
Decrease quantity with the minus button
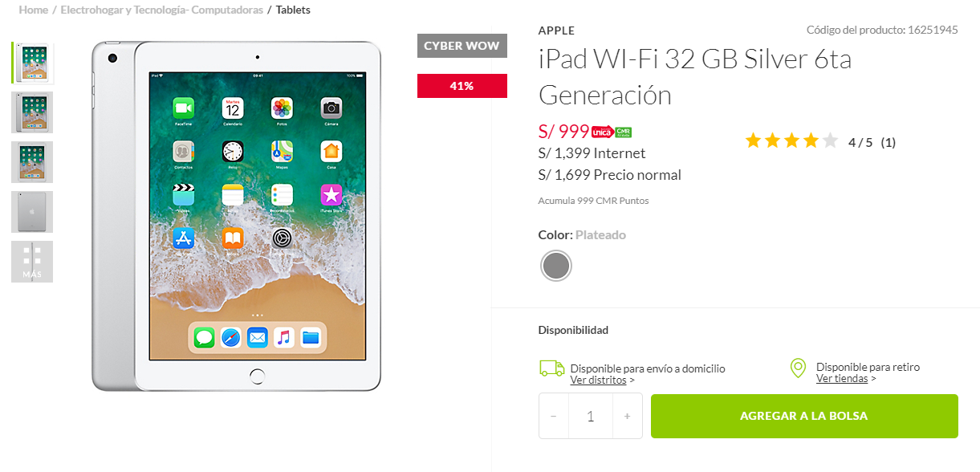point(554,416)
